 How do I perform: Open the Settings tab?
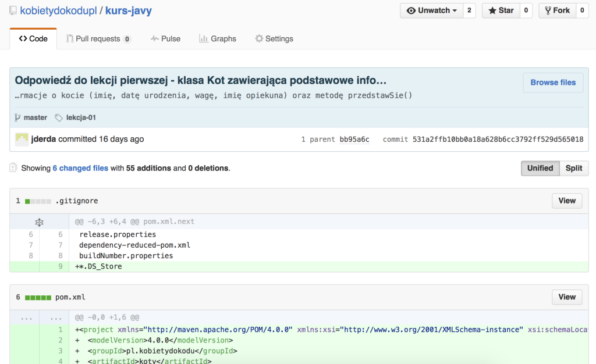click(274, 39)
